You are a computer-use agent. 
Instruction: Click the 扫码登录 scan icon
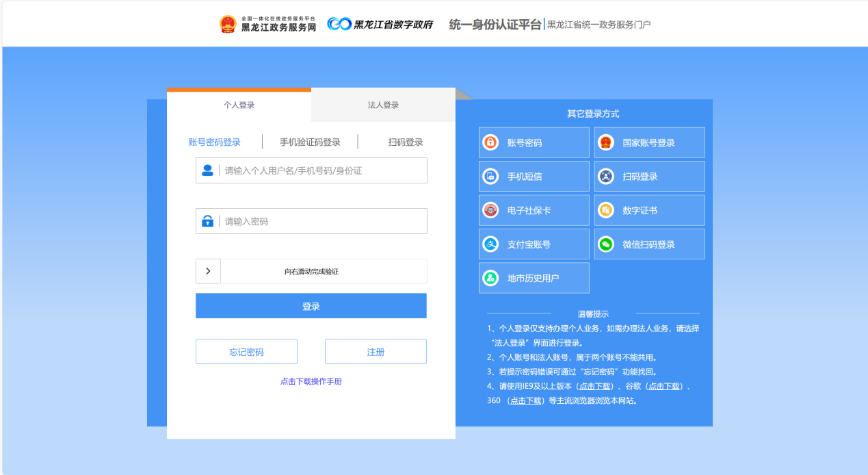tap(605, 177)
